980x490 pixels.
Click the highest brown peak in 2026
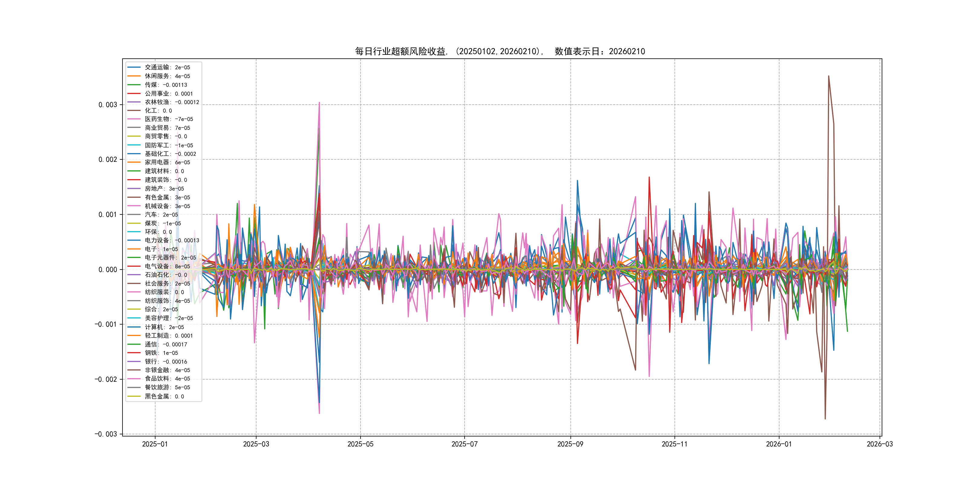click(x=828, y=77)
